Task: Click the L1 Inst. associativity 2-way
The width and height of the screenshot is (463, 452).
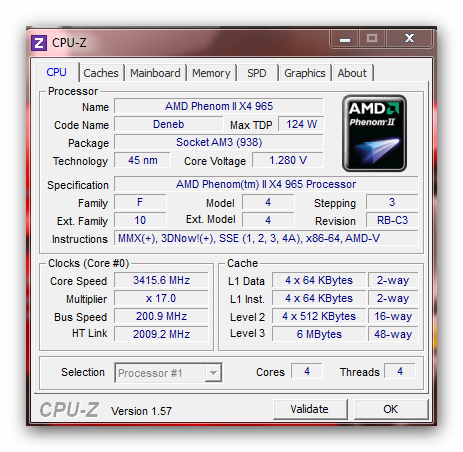Action: [393, 298]
